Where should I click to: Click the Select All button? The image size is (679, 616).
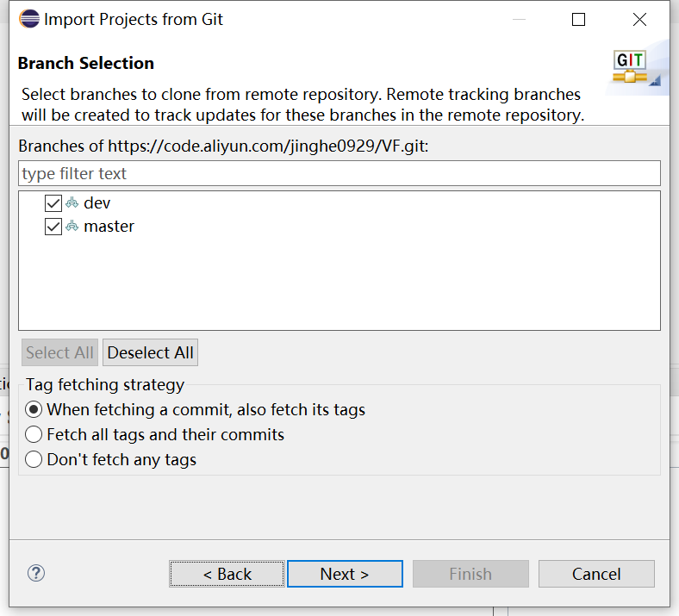[59, 352]
